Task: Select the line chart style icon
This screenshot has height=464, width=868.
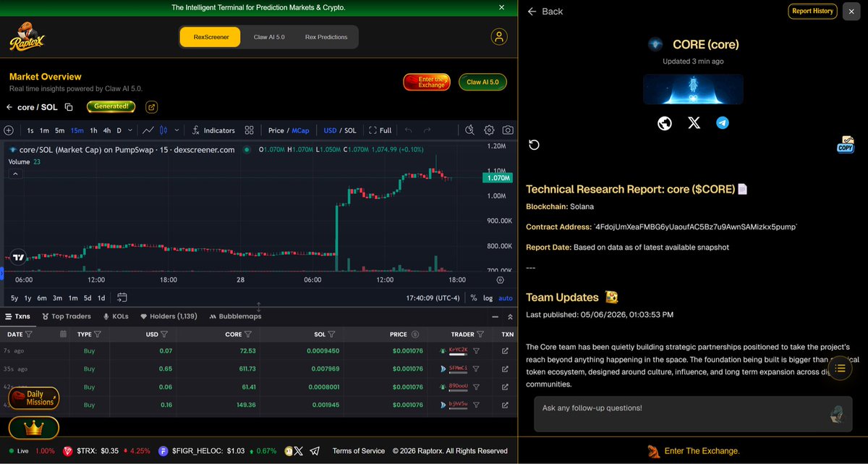Action: click(148, 130)
